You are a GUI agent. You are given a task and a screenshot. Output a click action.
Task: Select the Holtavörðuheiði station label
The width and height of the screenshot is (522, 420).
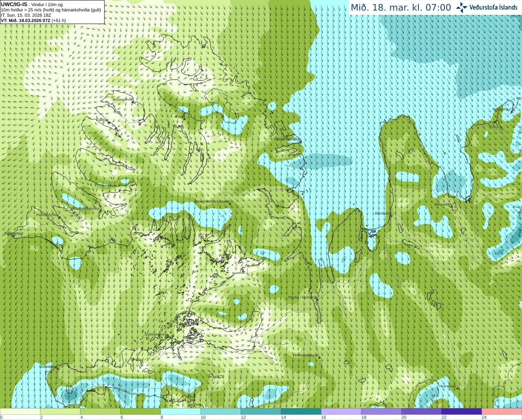pos(306,355)
